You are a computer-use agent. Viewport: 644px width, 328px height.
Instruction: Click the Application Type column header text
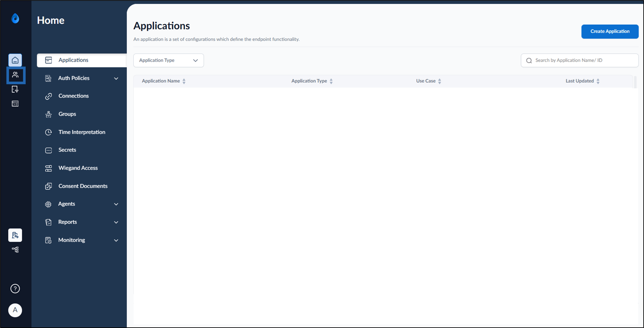309,81
